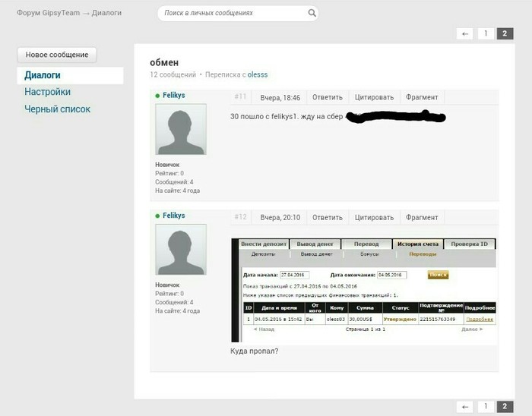Image resolution: width=532 pixels, height=416 pixels.
Task: Click the обмен conversation title
Action: (164, 63)
